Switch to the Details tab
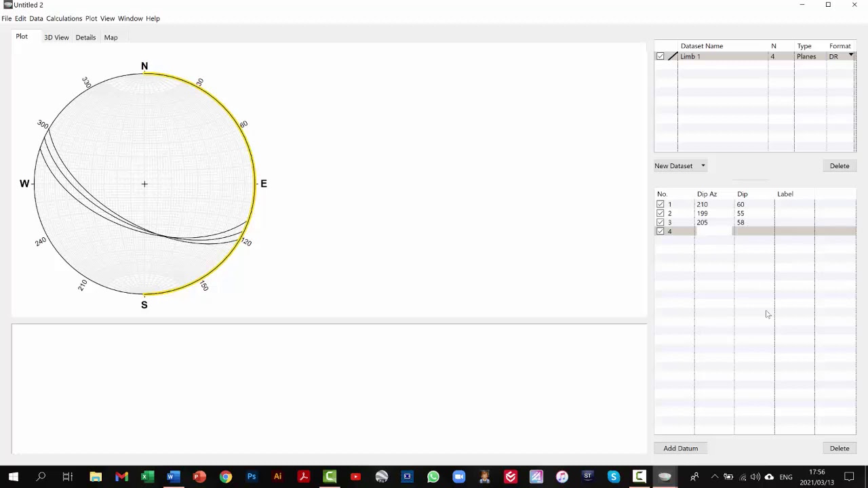 pyautogui.click(x=85, y=37)
